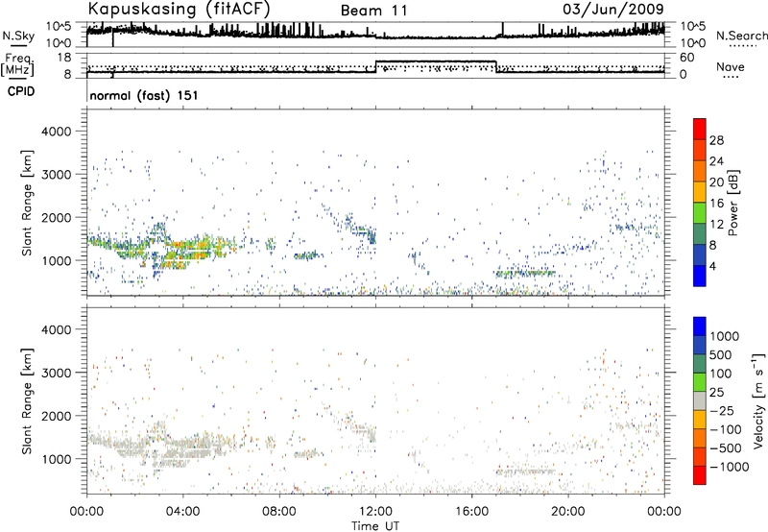
Task: Click the '-25' tick on the velocity colorbar
Action: (x=720, y=410)
